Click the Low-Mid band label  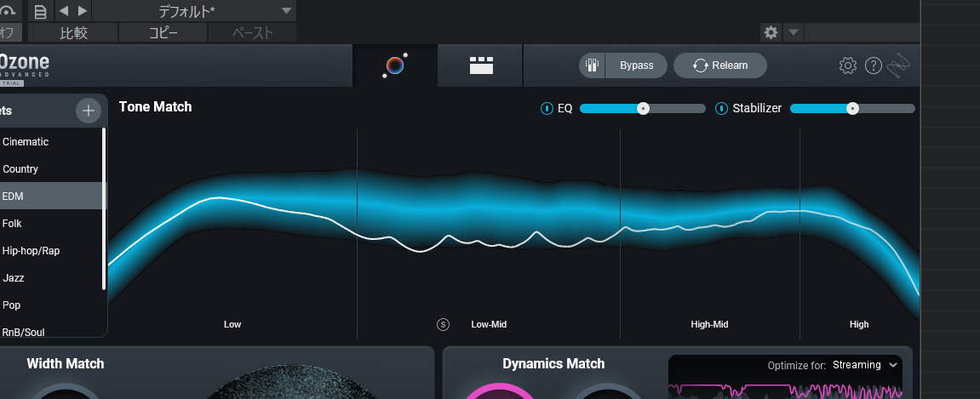tap(489, 324)
